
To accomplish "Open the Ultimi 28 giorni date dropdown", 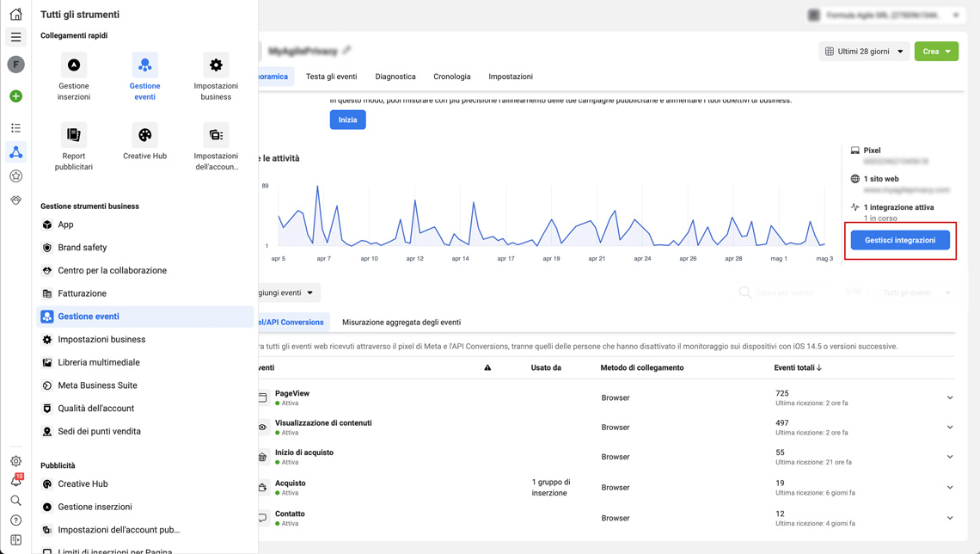I will coord(862,51).
